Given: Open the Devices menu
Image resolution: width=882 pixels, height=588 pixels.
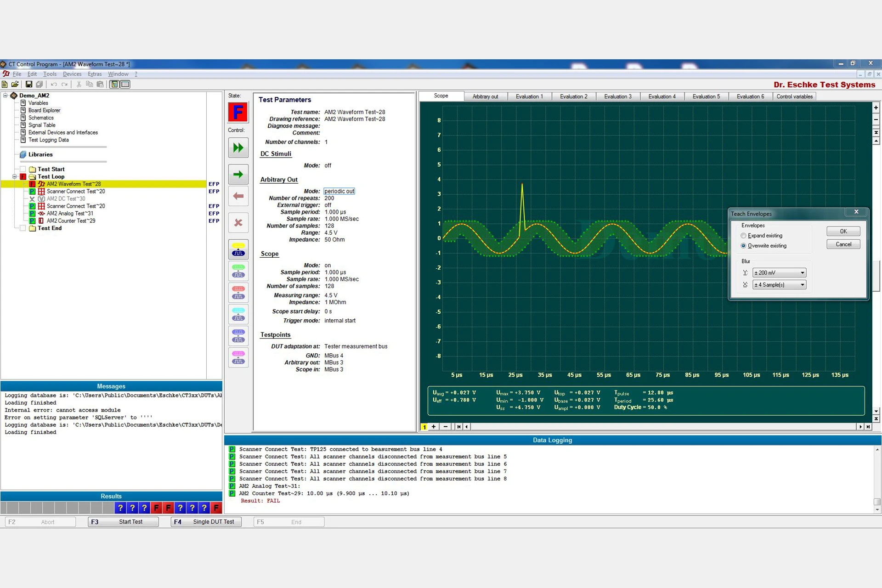Looking at the screenshot, I should click(72, 74).
